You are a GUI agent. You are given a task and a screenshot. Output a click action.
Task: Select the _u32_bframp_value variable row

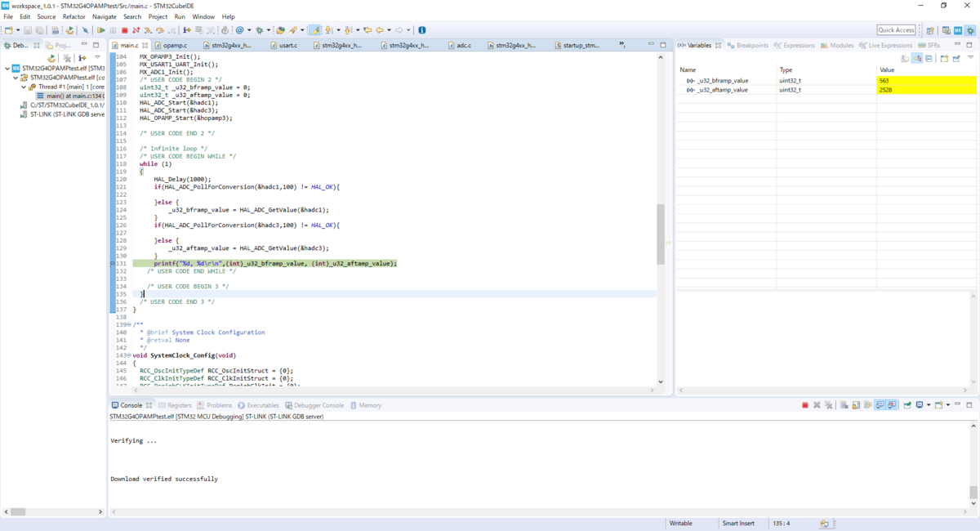coord(826,81)
